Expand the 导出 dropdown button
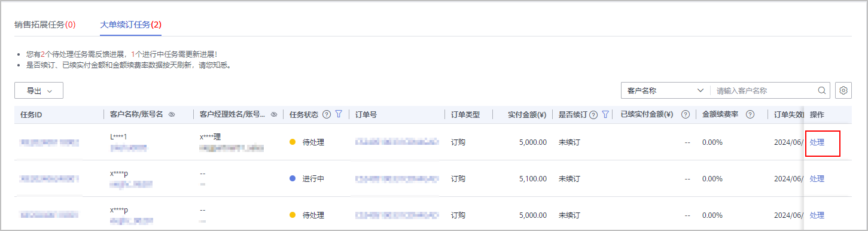 pyautogui.click(x=39, y=90)
